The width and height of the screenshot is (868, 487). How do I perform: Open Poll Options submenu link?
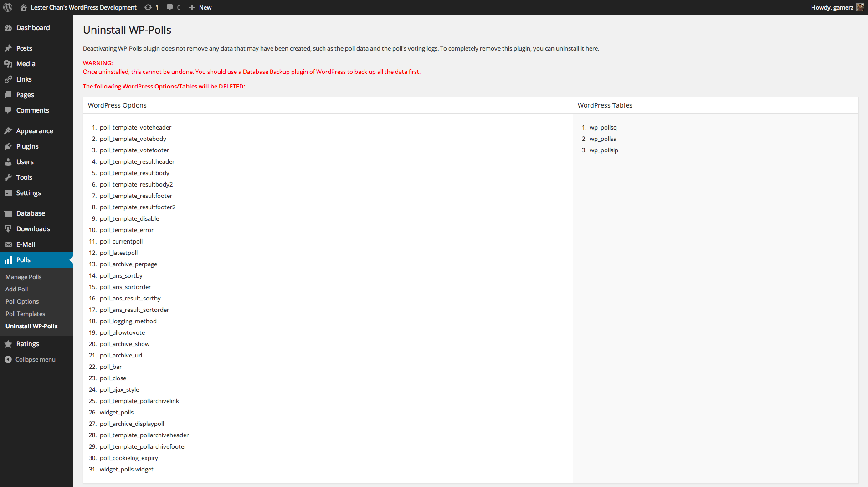point(22,301)
